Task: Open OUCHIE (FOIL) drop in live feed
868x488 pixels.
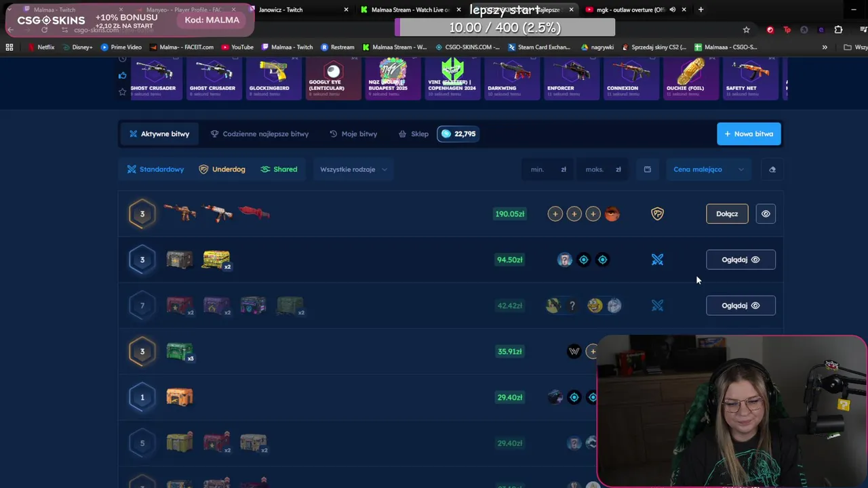Action: click(x=690, y=78)
